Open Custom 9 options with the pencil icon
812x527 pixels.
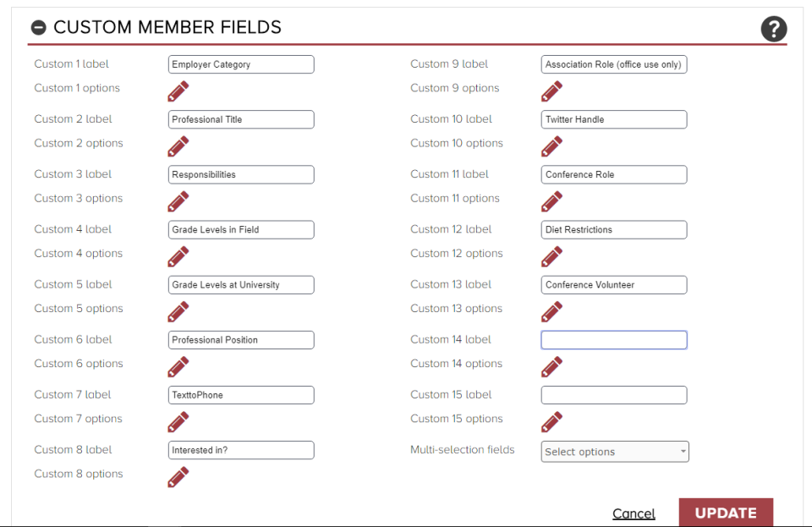click(x=551, y=91)
